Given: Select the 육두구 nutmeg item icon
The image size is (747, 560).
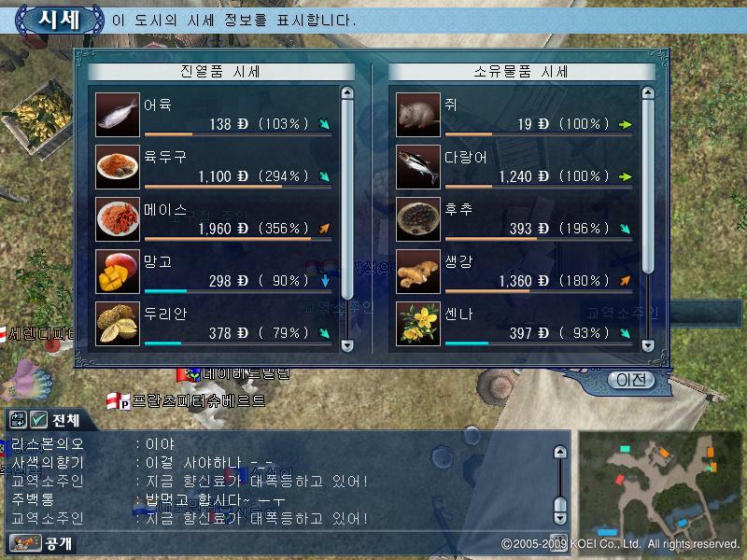Looking at the screenshot, I should (x=118, y=167).
